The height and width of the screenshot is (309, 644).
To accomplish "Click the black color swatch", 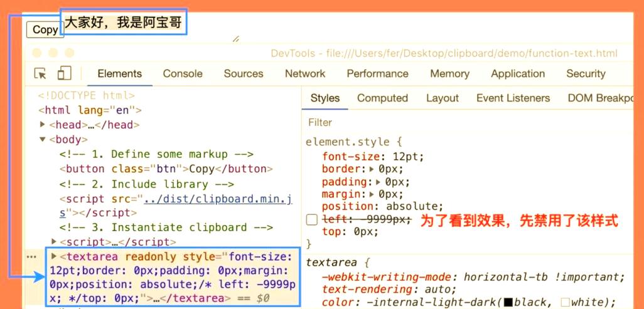I will (x=508, y=303).
